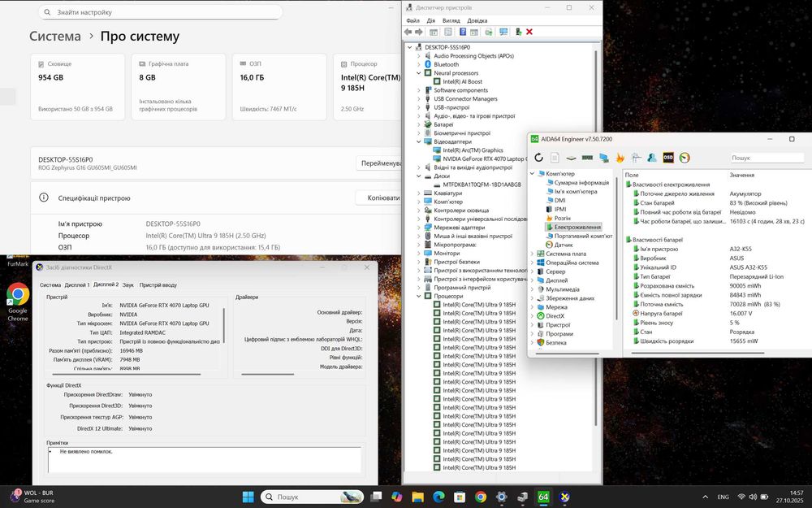Click the DirectX diagnostic taskbar icon
812x508 pixels.
(x=564, y=497)
